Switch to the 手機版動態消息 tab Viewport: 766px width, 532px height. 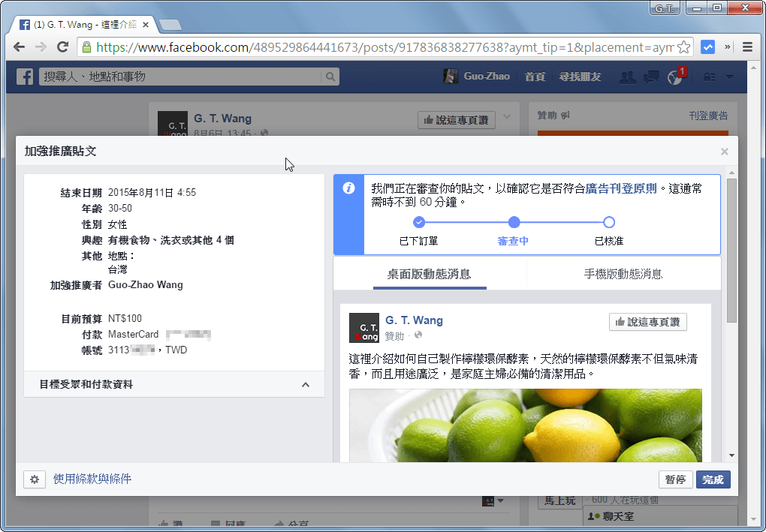tap(624, 272)
